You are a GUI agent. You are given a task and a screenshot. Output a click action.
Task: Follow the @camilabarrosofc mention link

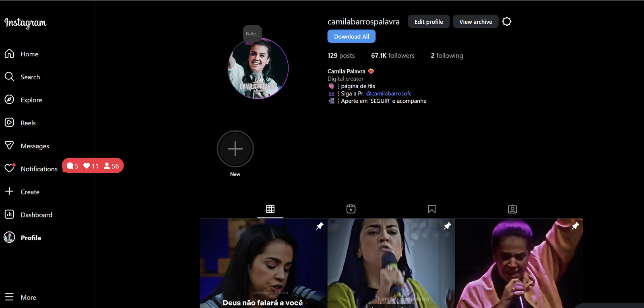(x=389, y=93)
